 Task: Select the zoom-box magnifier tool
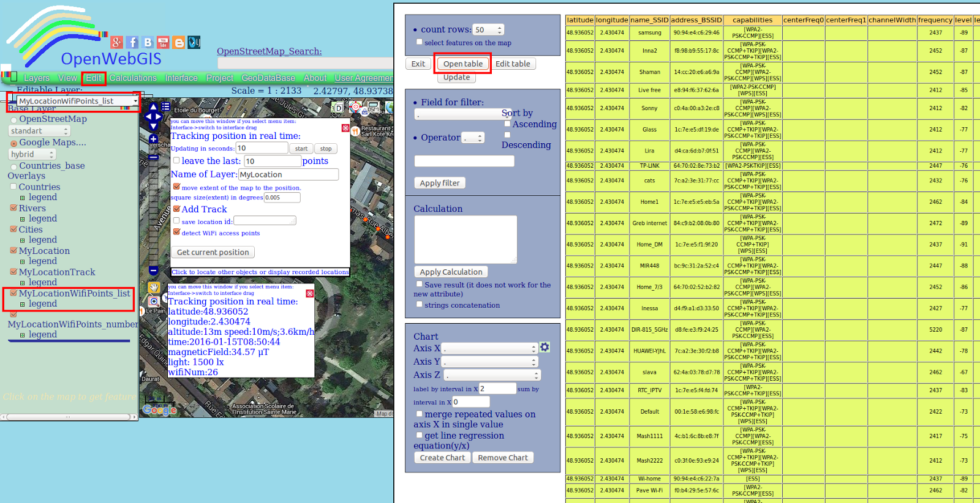pyautogui.click(x=154, y=301)
